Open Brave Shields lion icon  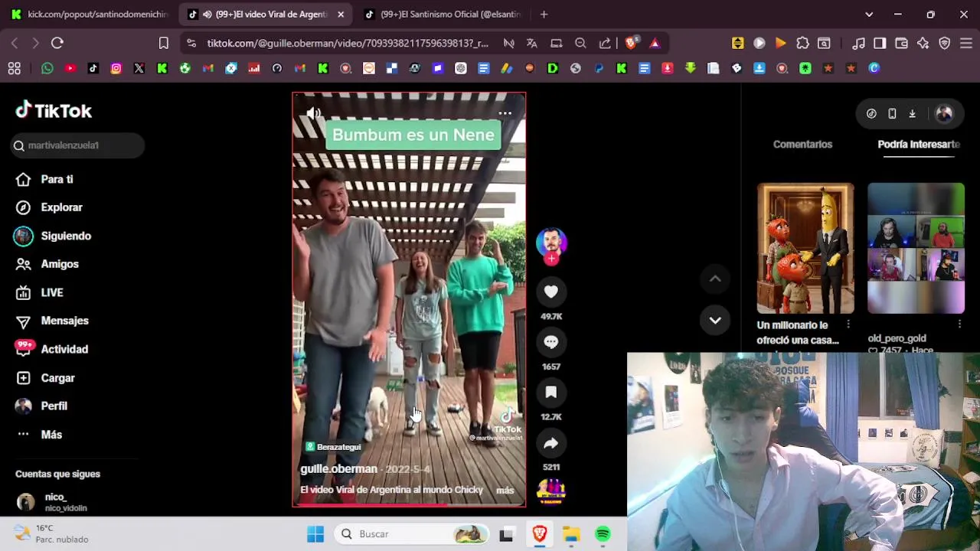click(631, 43)
